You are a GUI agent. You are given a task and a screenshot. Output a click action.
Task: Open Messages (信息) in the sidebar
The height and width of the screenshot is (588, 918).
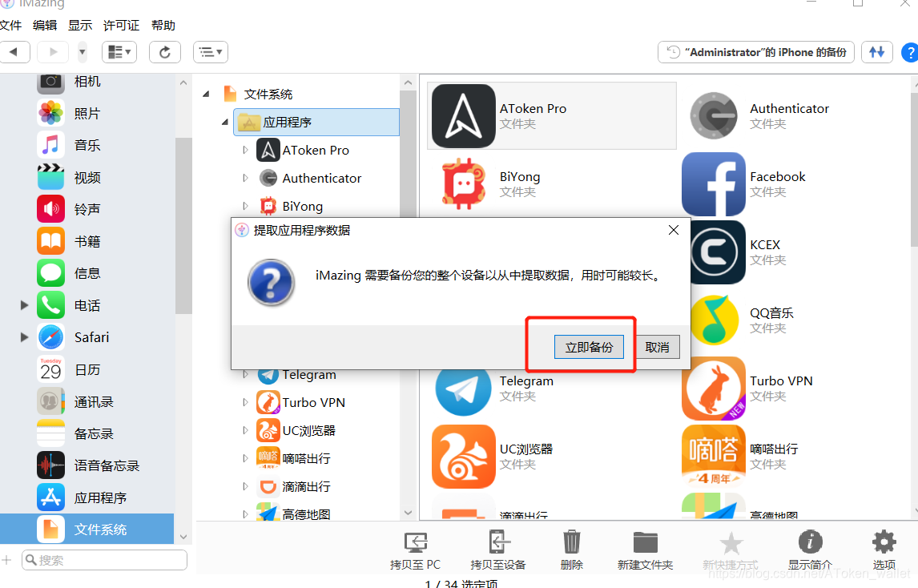click(88, 273)
